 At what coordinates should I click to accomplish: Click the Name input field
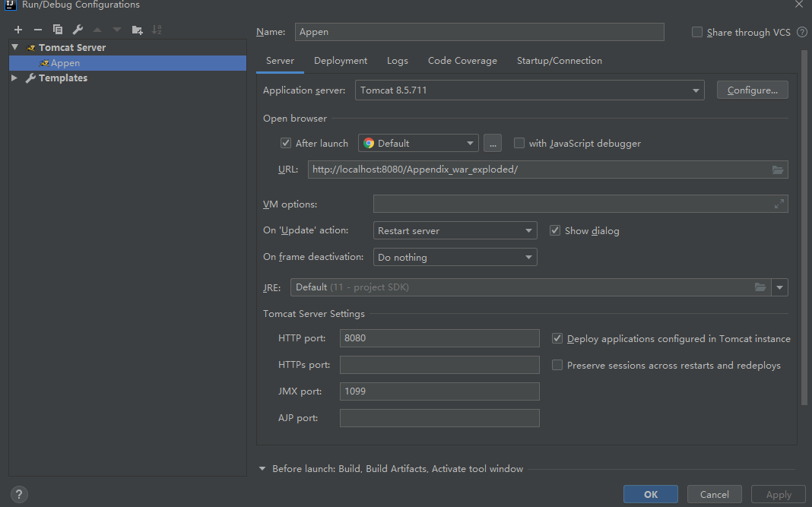[480, 32]
